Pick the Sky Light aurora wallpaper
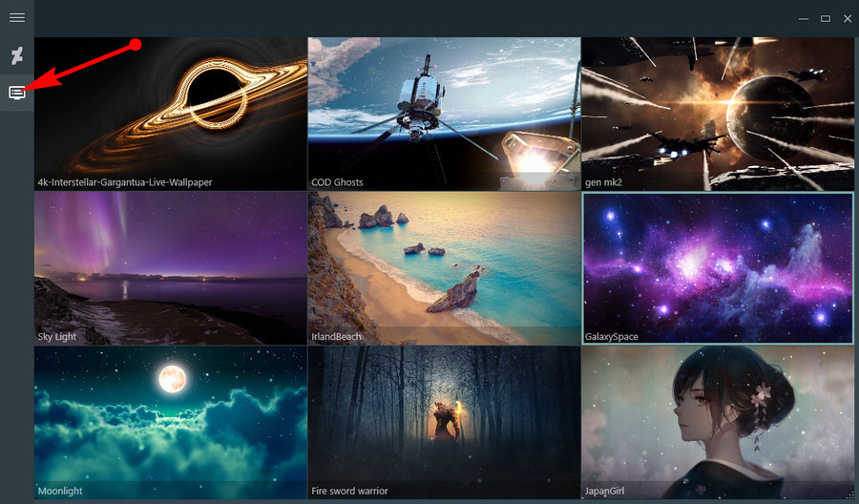 tap(171, 268)
